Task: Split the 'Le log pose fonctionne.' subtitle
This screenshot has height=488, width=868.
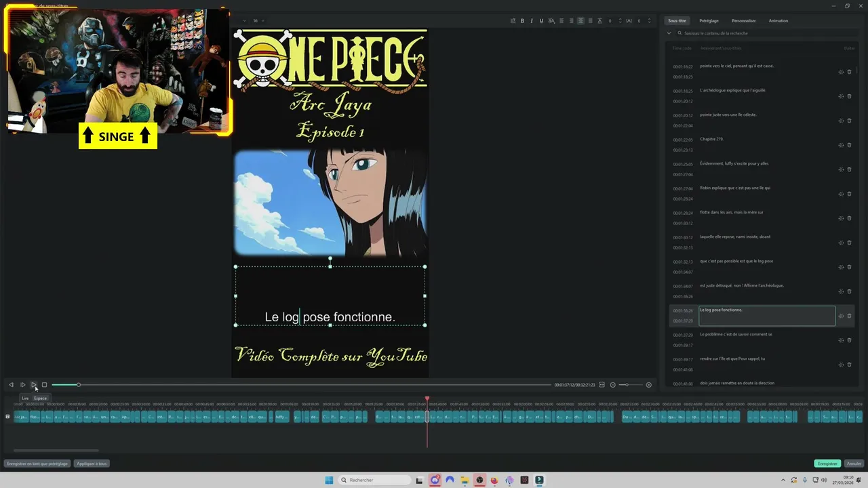Action: [841, 316]
